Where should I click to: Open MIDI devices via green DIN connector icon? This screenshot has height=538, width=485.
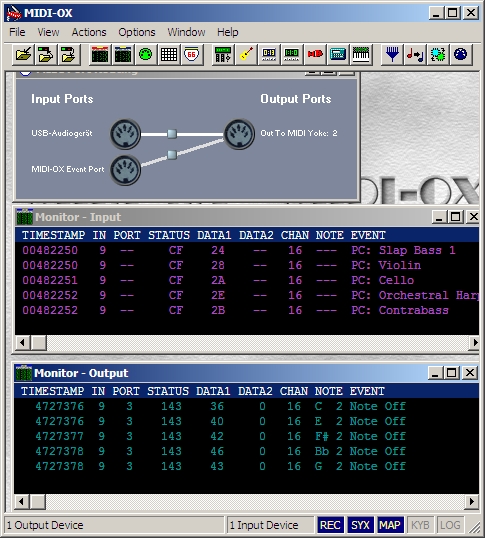pyautogui.click(x=145, y=54)
